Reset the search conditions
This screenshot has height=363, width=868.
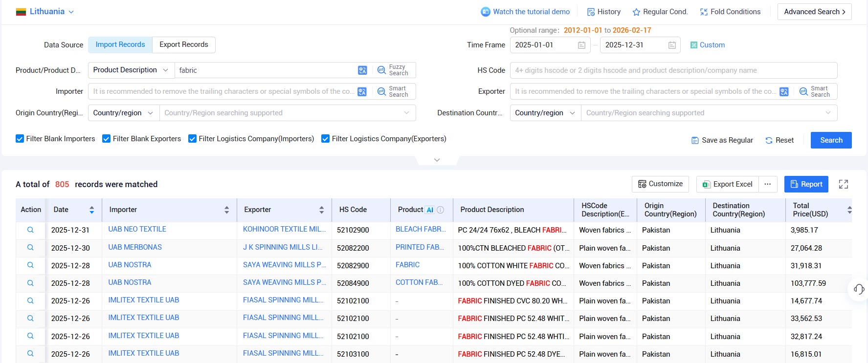(779, 140)
